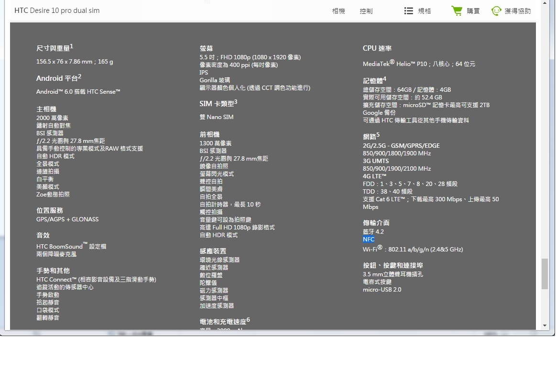This screenshot has width=556, height=392.
Task: Open the 規格 tab label
Action: pos(425,11)
